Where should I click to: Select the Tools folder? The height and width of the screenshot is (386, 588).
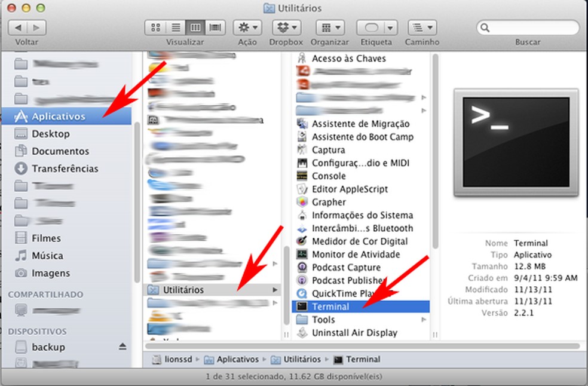click(x=362, y=320)
